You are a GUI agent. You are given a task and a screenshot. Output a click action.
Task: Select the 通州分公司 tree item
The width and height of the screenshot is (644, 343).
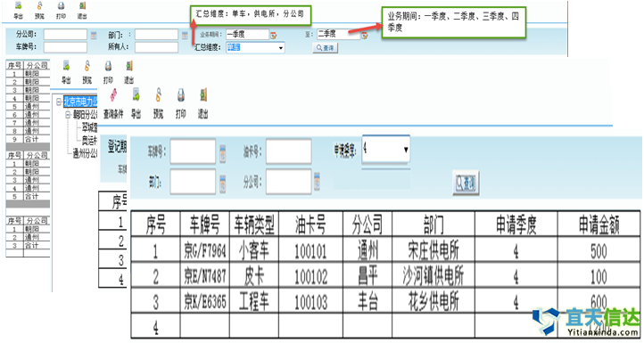pyautogui.click(x=85, y=154)
